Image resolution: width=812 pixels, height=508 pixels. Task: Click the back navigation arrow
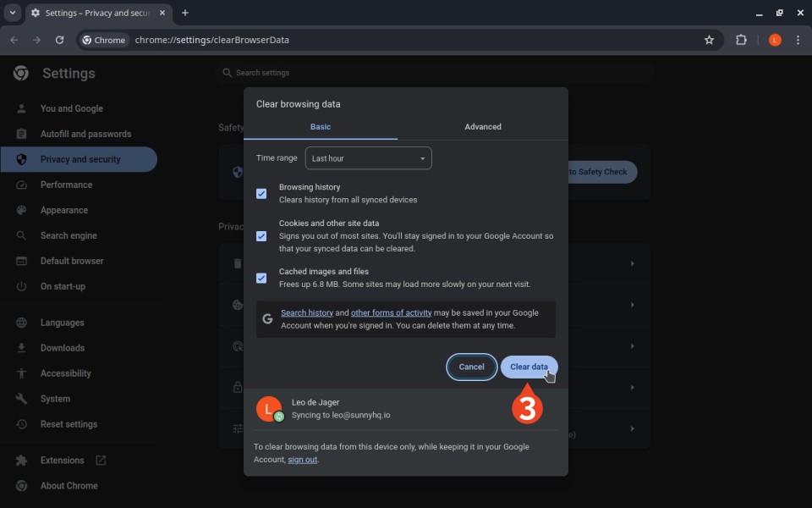(x=14, y=40)
